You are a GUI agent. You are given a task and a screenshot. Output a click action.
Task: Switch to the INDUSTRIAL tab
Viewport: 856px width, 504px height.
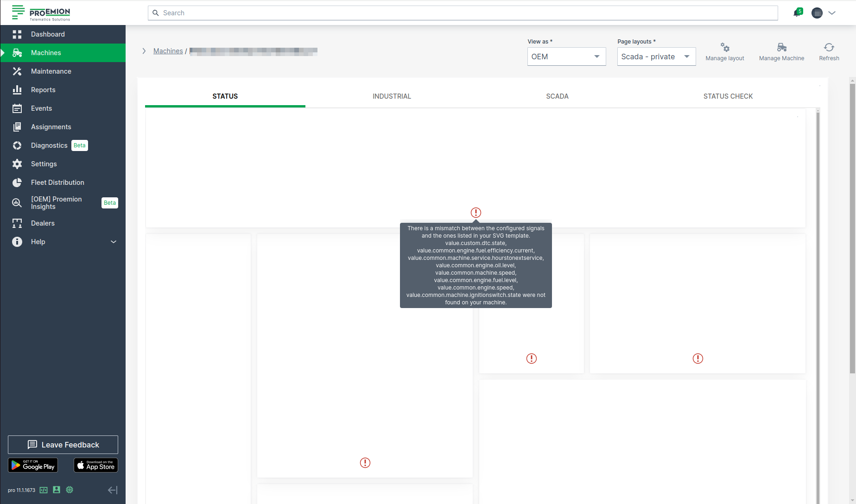[x=392, y=96]
